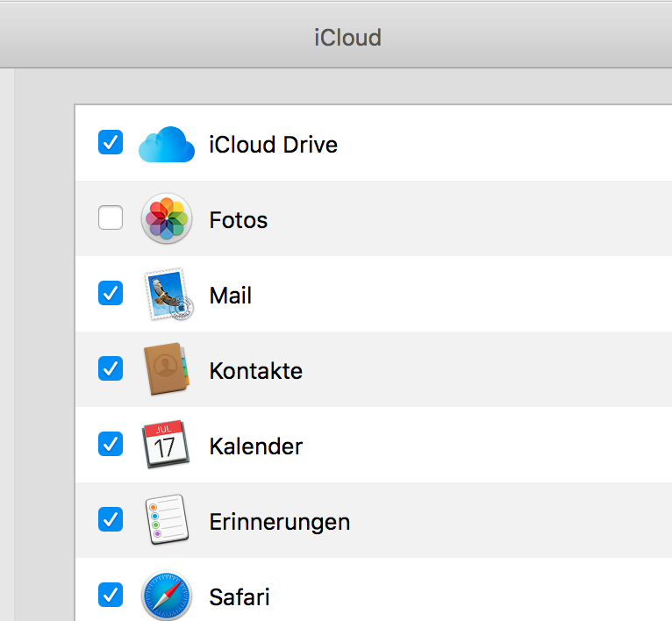Uncheck the Mail checkbox
This screenshot has width=672, height=621.
[x=111, y=293]
